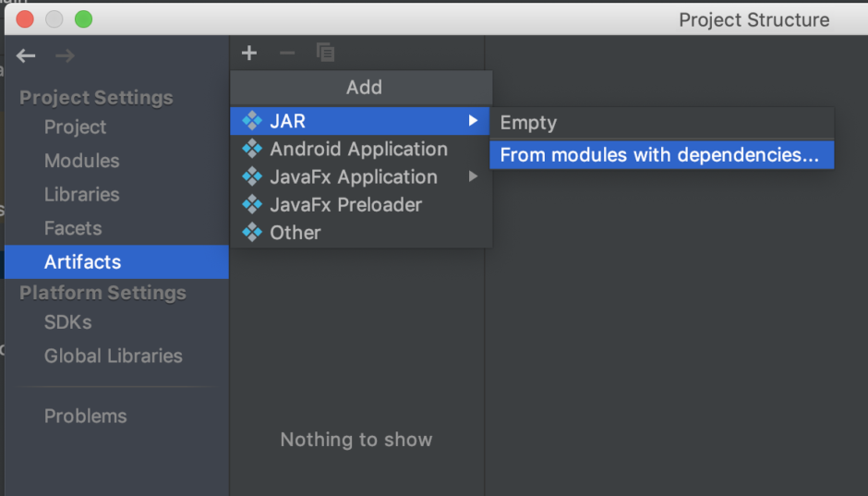Click the plus Add artifact icon
Screen dimensions: 868x496
pyautogui.click(x=249, y=54)
